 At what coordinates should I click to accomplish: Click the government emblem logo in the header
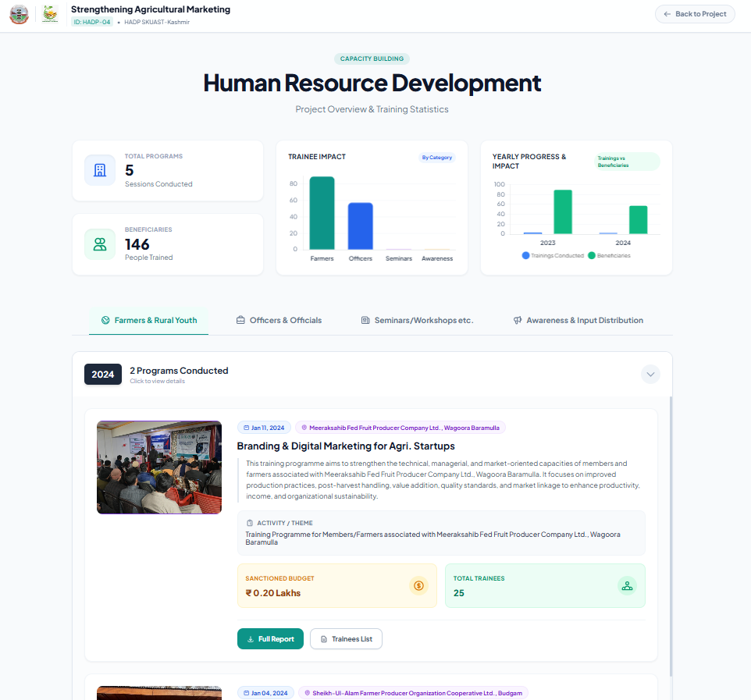pyautogui.click(x=19, y=14)
